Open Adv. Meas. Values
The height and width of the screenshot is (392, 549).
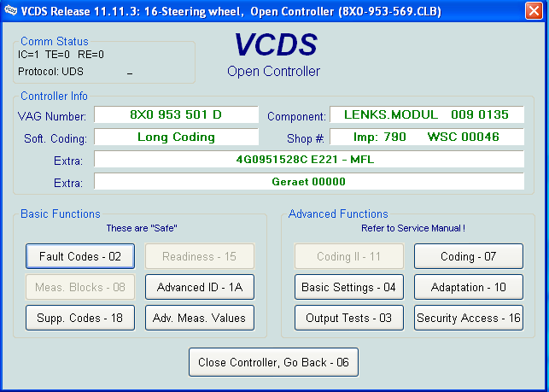click(200, 318)
